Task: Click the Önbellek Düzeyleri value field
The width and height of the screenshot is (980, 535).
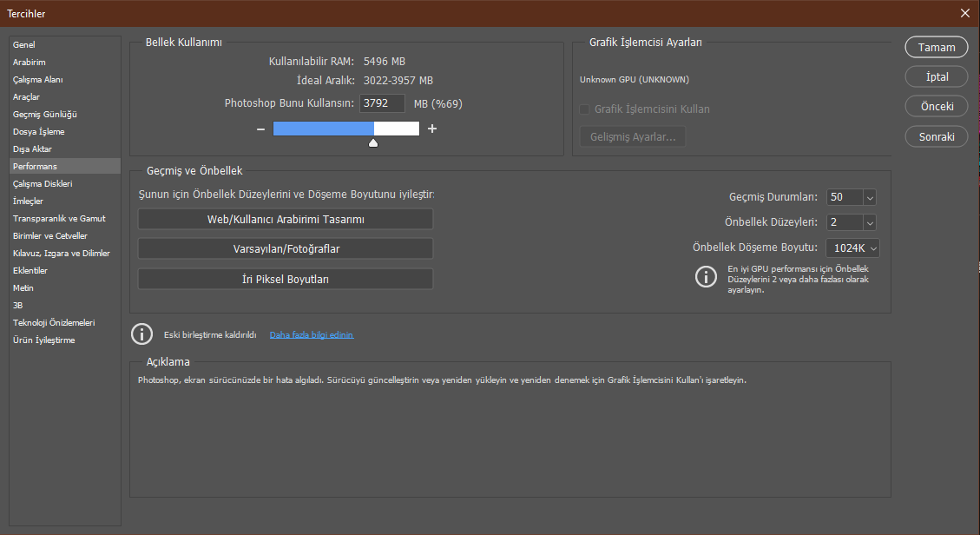Action: click(x=845, y=222)
